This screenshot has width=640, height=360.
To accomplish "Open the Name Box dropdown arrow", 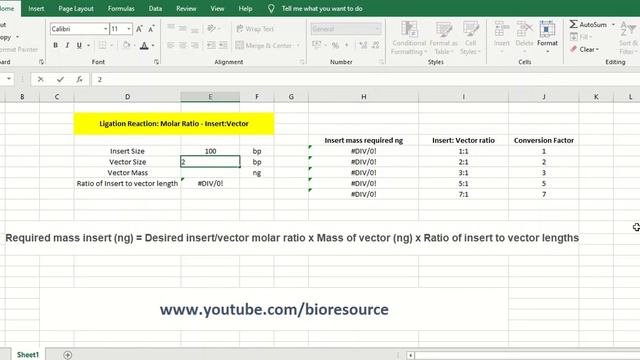I will point(9,79).
